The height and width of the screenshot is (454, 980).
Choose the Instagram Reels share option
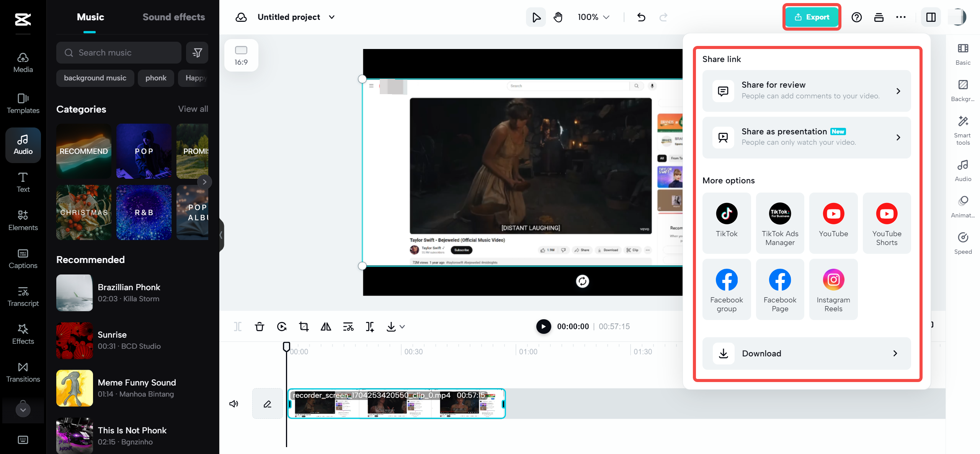pos(833,289)
